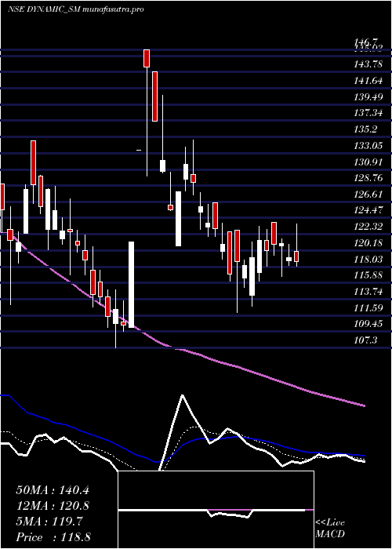Click the 141.64 price axis label
The height and width of the screenshot is (549, 392).
pyautogui.click(x=368, y=81)
